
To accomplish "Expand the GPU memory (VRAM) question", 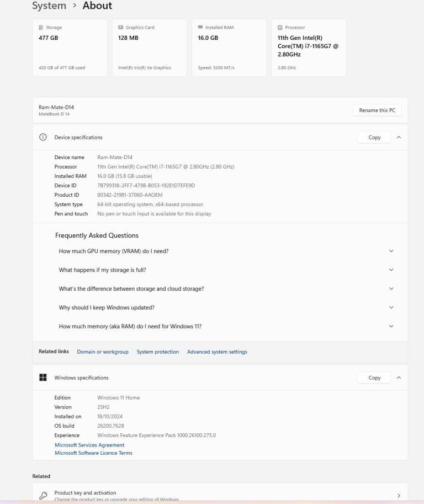I will point(391,251).
